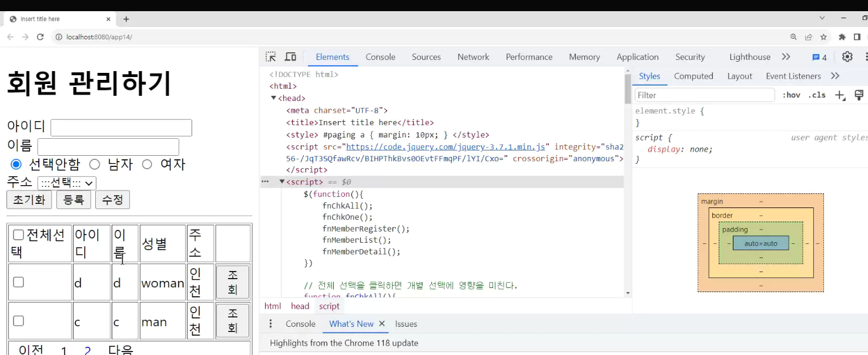Click the new style rule plus icon

(x=840, y=95)
